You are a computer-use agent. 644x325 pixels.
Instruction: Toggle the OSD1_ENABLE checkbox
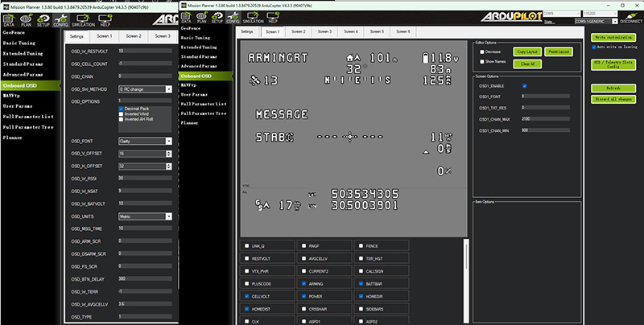pos(525,84)
